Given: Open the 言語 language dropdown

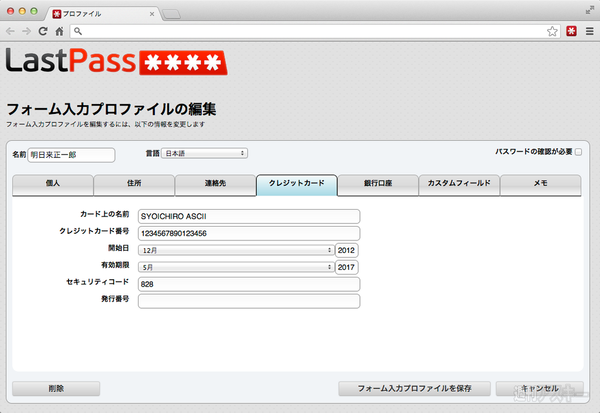Looking at the screenshot, I should coord(204,153).
